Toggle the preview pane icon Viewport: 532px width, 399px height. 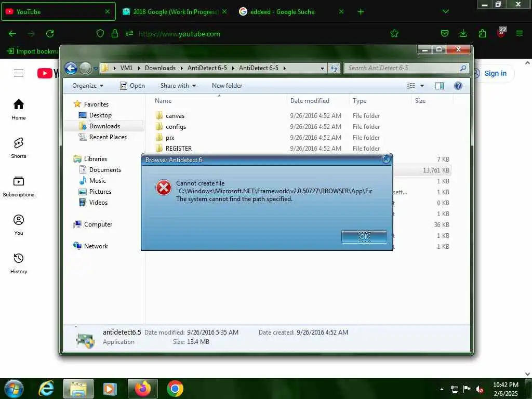coord(440,86)
